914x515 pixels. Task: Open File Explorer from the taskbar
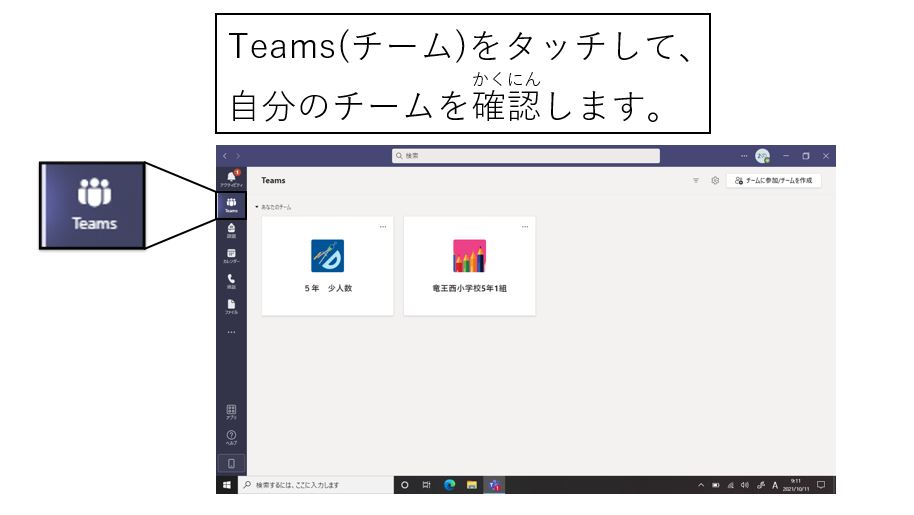coord(472,485)
